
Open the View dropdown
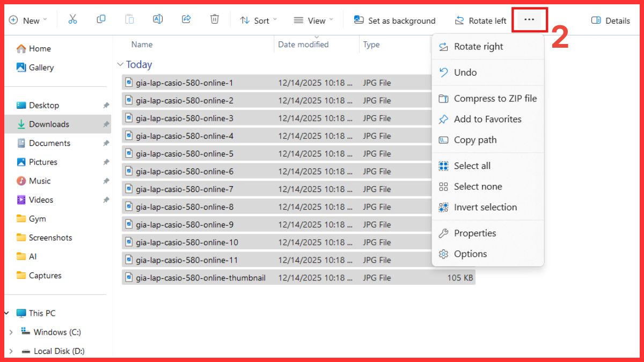[x=313, y=20]
